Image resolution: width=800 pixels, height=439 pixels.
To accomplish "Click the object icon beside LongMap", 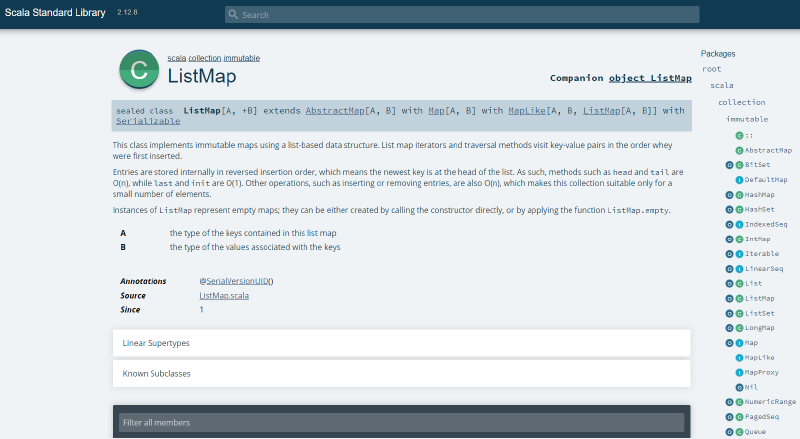I will pyautogui.click(x=729, y=328).
